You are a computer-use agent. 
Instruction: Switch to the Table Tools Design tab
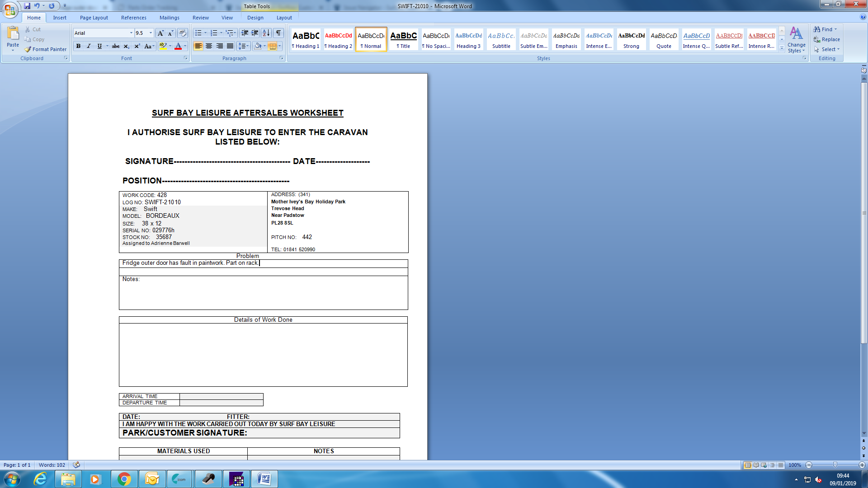[x=255, y=18]
